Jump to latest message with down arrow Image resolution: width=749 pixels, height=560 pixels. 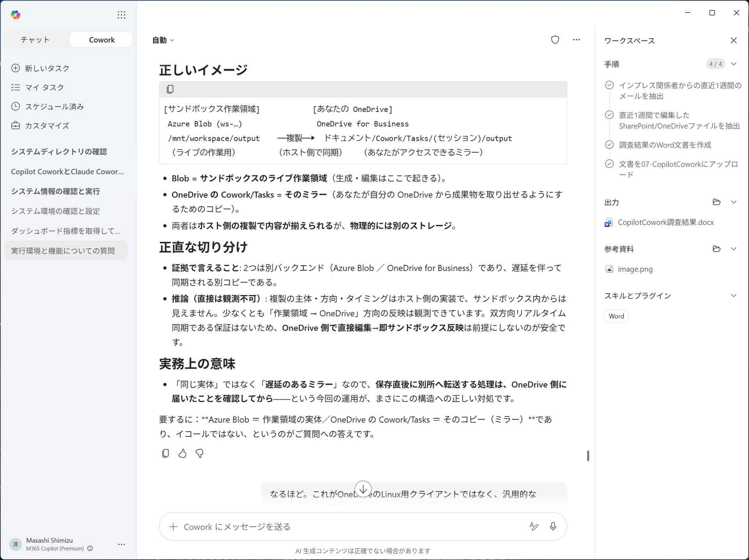[x=363, y=489]
